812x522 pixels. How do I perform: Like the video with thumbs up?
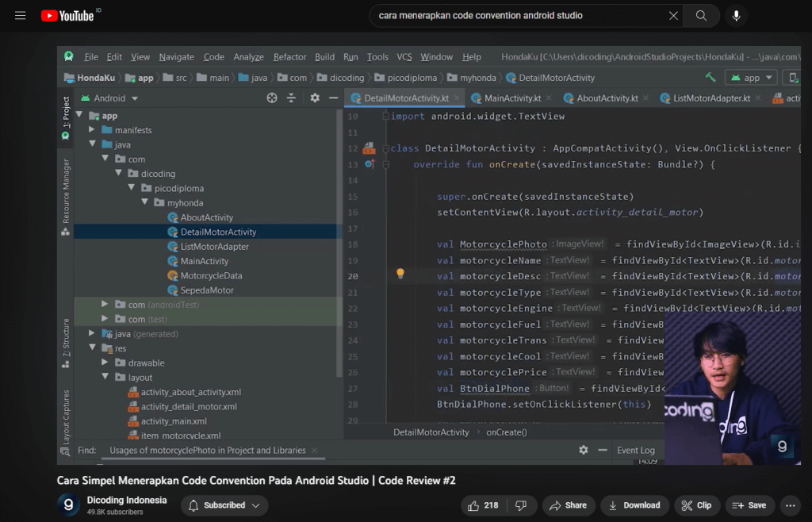pos(483,505)
